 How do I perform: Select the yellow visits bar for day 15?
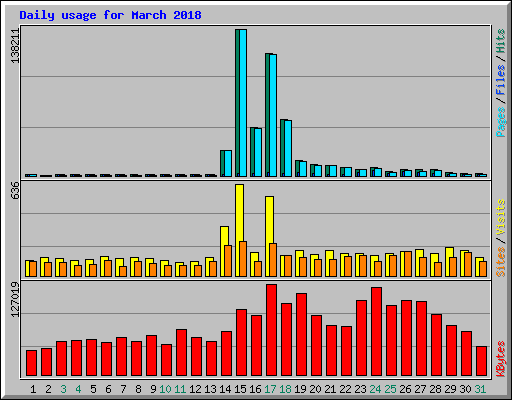(239, 230)
